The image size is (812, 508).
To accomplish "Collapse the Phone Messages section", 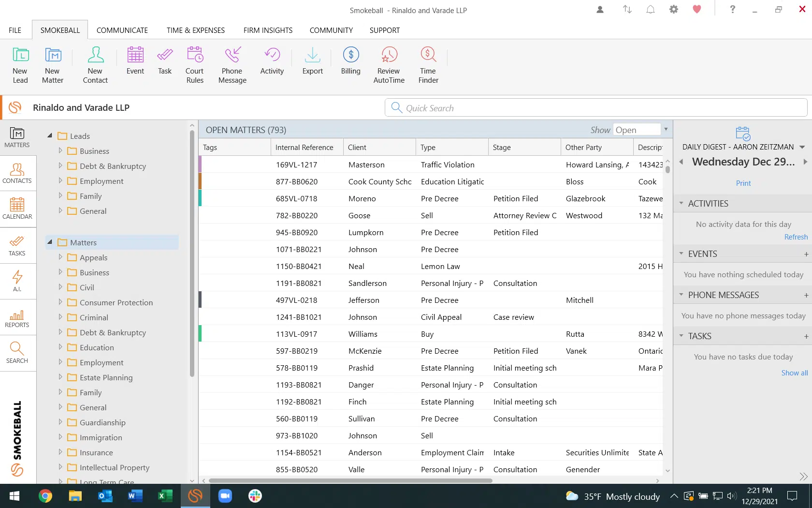I will [681, 295].
